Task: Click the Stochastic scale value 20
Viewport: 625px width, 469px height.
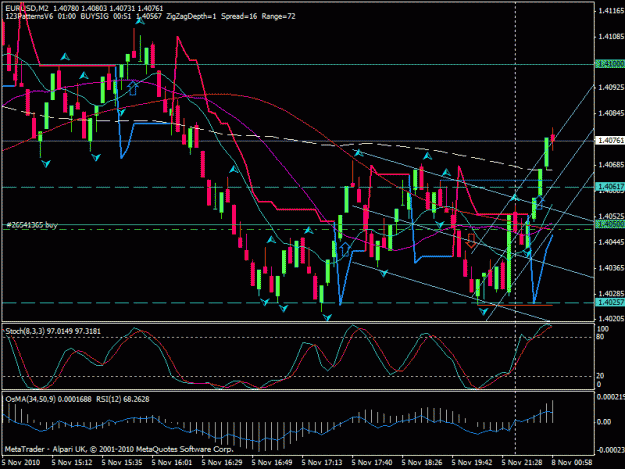Action: 601,376
